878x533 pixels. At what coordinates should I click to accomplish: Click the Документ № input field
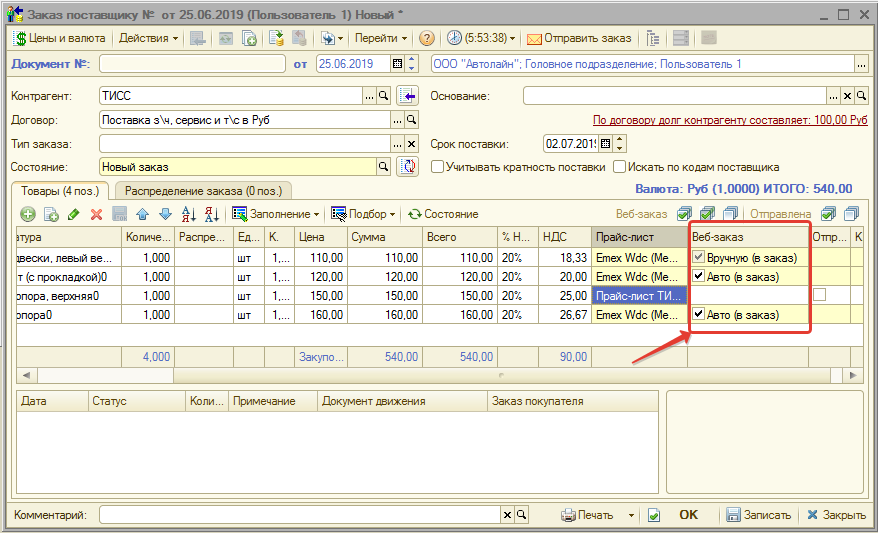point(192,64)
